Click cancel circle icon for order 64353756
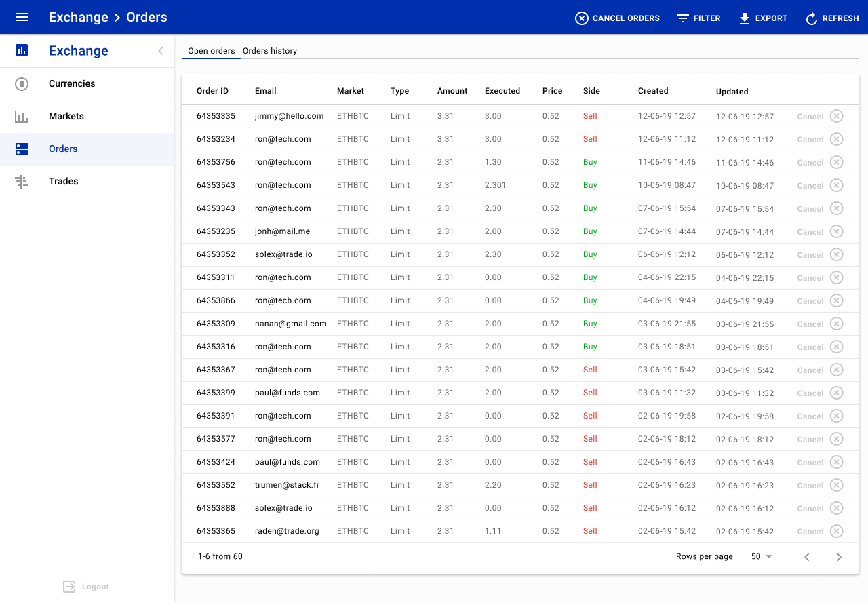Screen dimensions: 868x603 coord(837,162)
